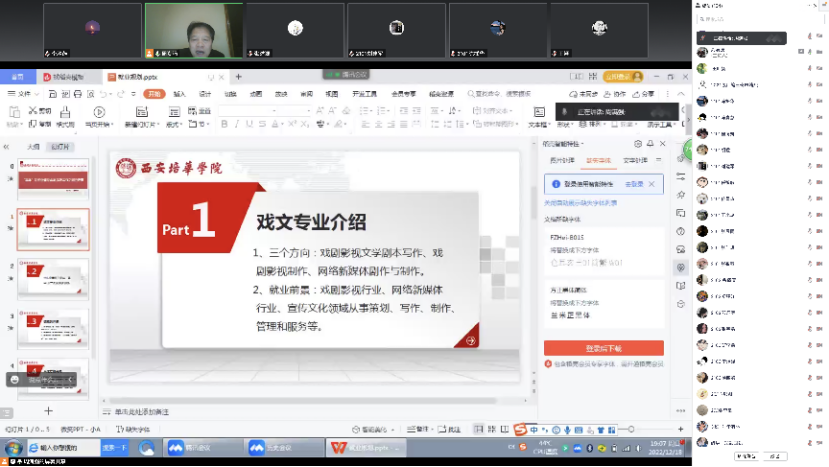Click the print icon in quick access toolbar

78,94
